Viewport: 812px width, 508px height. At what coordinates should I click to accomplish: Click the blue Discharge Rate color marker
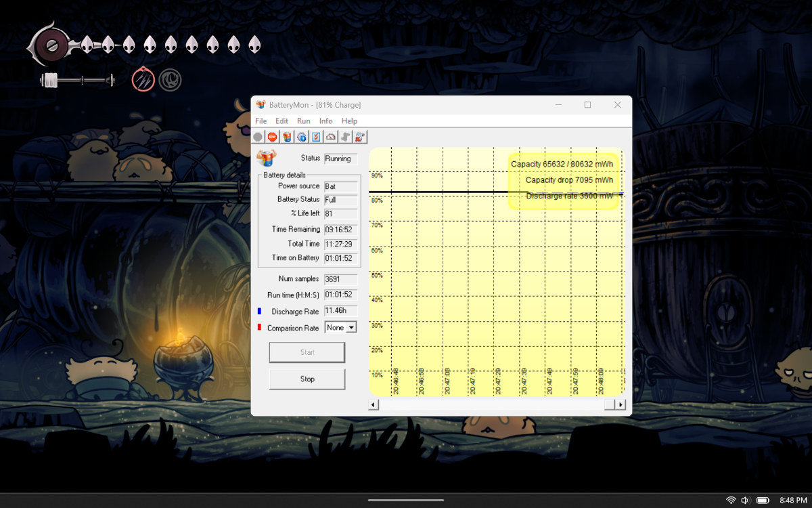click(x=259, y=312)
